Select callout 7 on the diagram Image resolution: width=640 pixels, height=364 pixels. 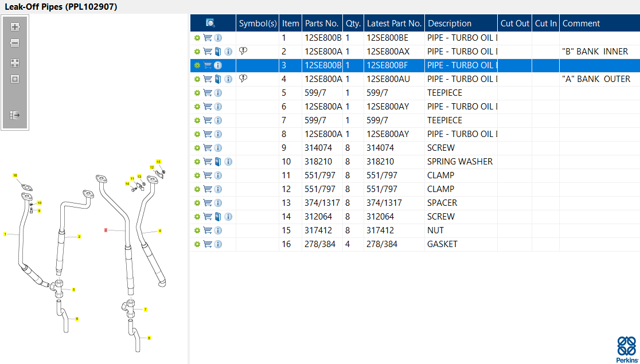pyautogui.click(x=145, y=310)
